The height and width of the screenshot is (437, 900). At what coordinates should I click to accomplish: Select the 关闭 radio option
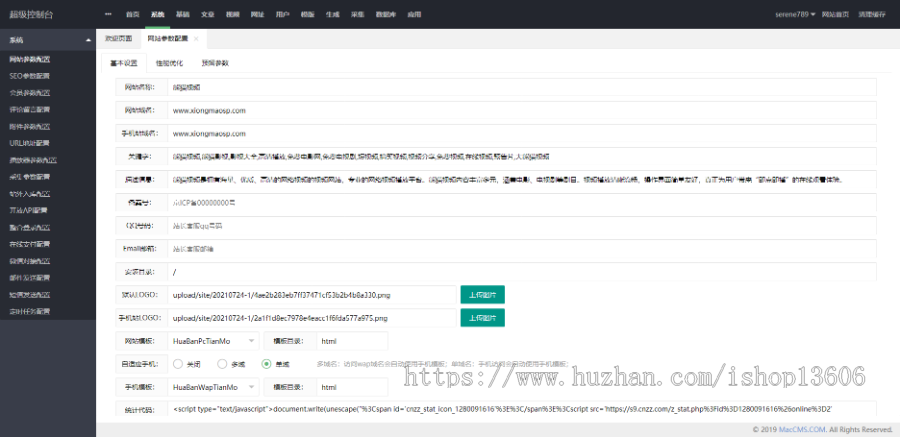click(187, 363)
